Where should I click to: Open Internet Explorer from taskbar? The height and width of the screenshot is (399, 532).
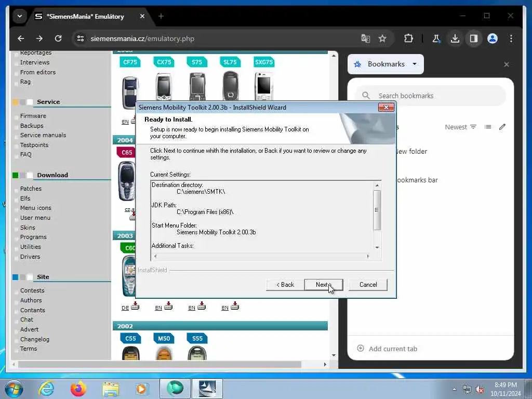point(46,389)
